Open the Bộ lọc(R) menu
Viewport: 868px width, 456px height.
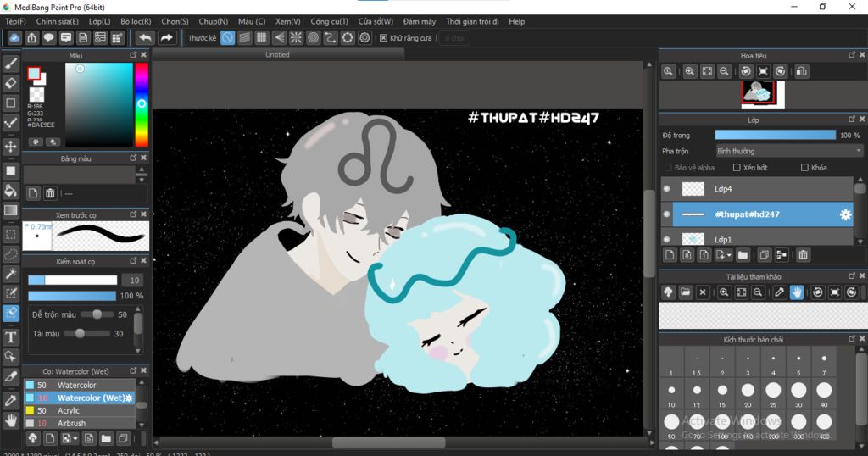[136, 21]
